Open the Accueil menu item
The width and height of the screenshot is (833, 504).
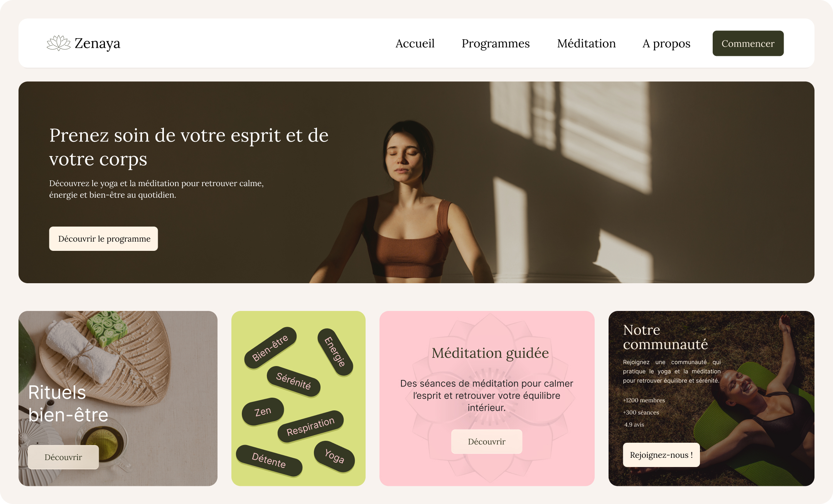tap(415, 44)
